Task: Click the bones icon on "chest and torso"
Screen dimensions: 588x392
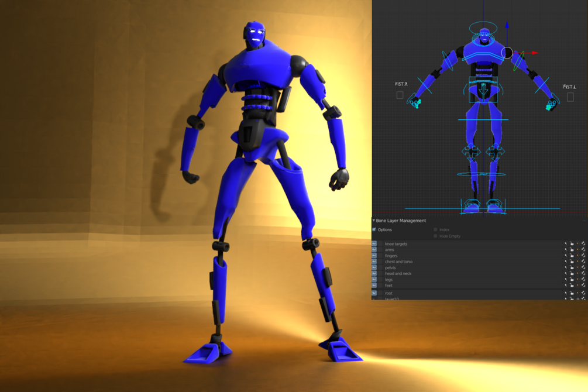Action: click(x=583, y=262)
